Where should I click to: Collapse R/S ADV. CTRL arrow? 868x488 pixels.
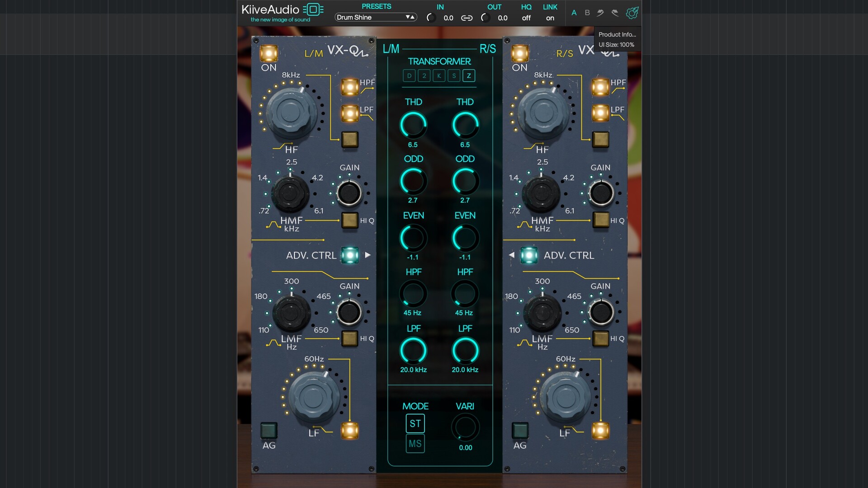(x=511, y=255)
